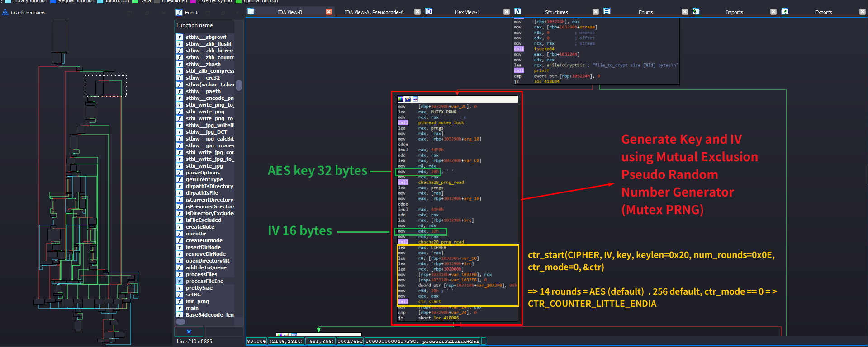Select createDirNode in the function list

pyautogui.click(x=205, y=240)
